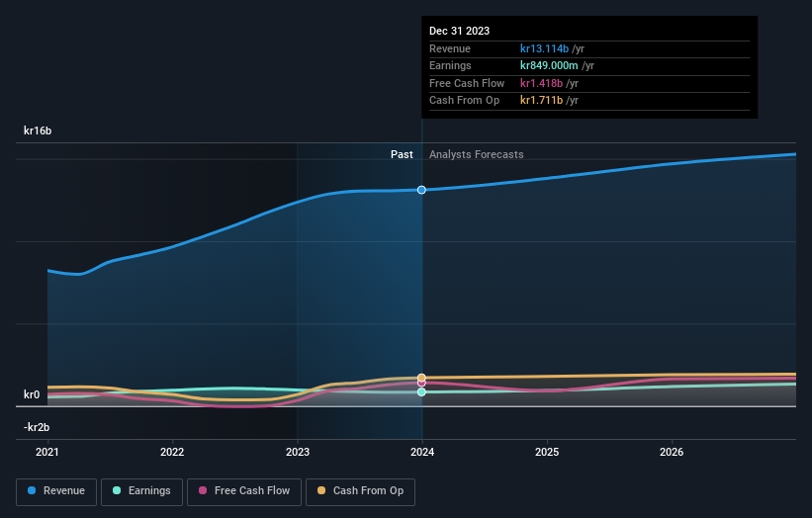Select the Free Cash Flow marker at 2024
The height and width of the screenshot is (518, 812).
click(x=421, y=384)
